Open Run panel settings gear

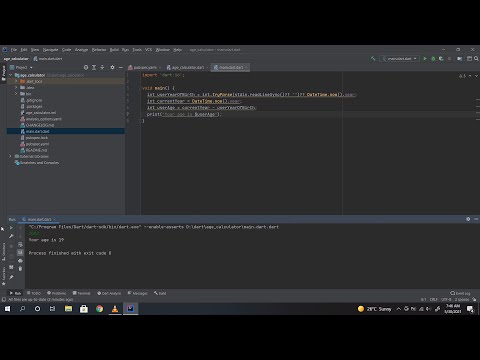(468, 219)
